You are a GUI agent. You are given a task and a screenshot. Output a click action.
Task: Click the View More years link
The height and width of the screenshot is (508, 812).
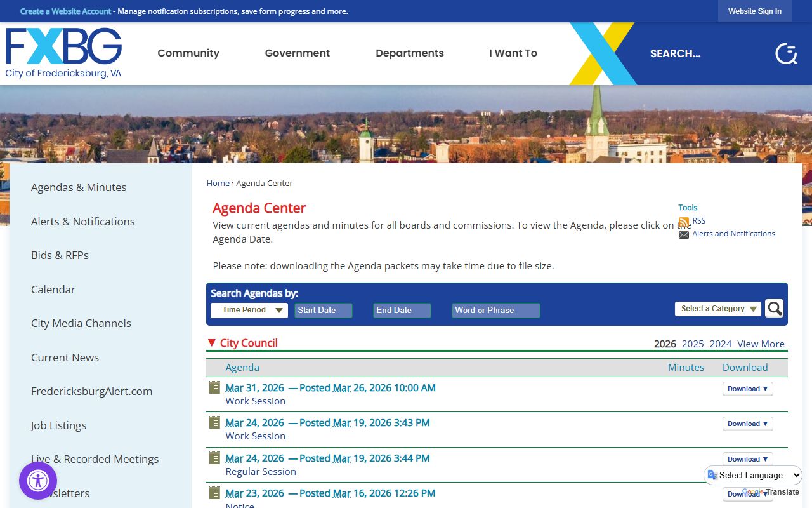click(761, 344)
